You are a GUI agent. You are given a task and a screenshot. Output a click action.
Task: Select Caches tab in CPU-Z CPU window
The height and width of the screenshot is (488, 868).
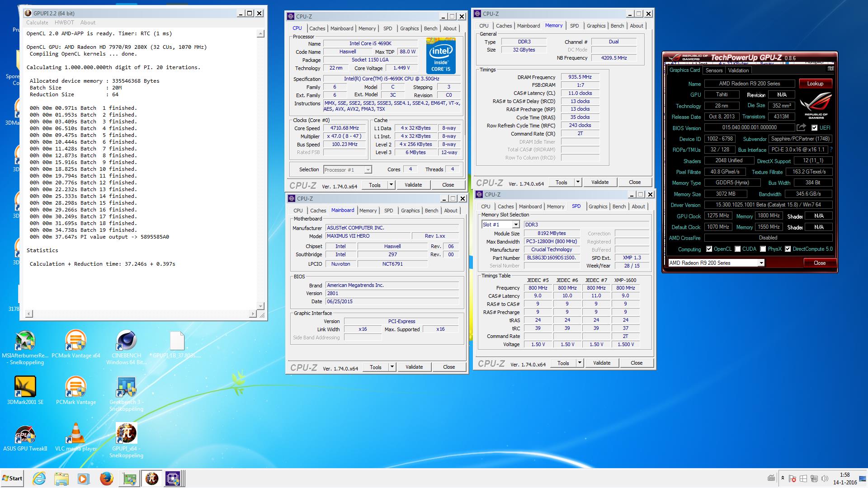coord(317,28)
